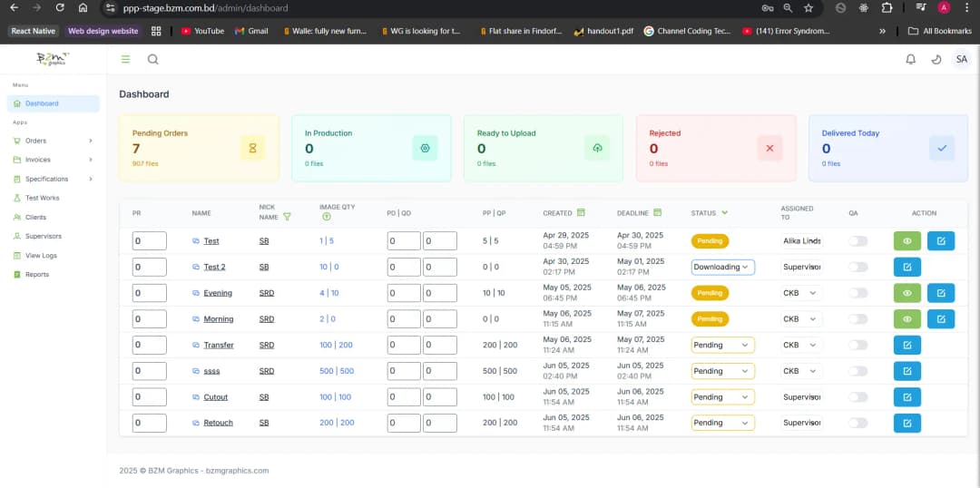This screenshot has height=488, width=980.
Task: Click the BZM Graphics logo
Action: (x=54, y=59)
